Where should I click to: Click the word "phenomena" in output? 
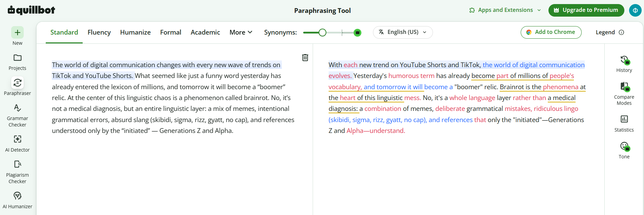561,87
